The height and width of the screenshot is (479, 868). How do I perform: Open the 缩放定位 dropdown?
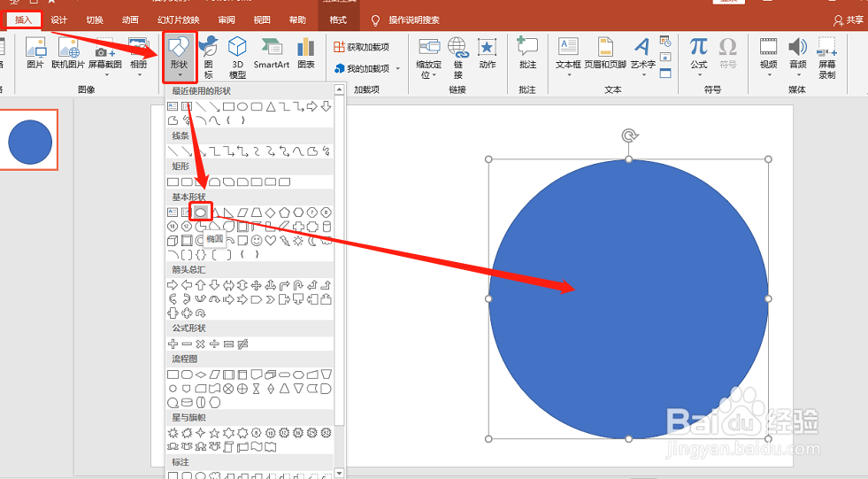point(429,58)
